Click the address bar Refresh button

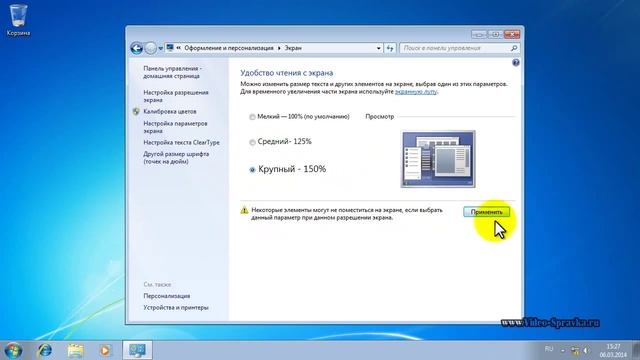tap(390, 48)
